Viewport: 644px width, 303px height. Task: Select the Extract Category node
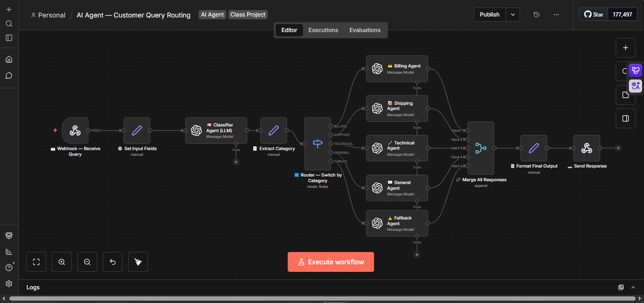pos(273,131)
